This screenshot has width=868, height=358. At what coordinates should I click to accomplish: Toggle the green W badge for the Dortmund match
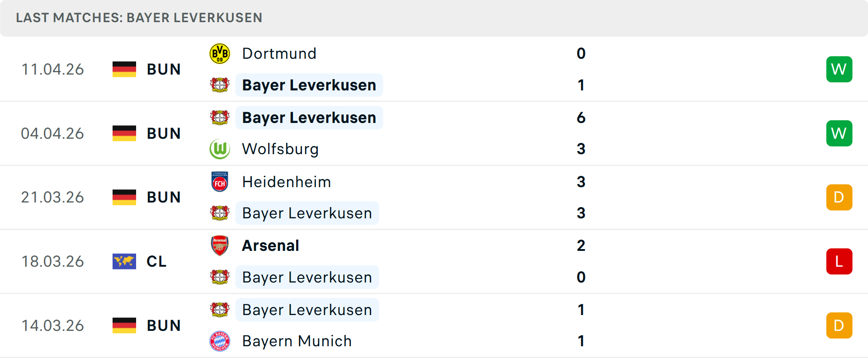839,69
